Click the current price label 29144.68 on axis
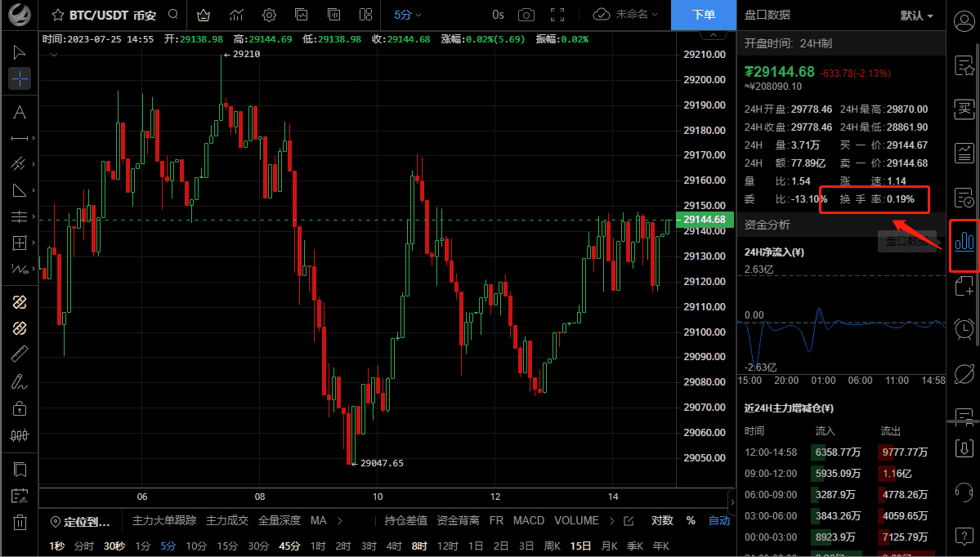 [x=705, y=220]
